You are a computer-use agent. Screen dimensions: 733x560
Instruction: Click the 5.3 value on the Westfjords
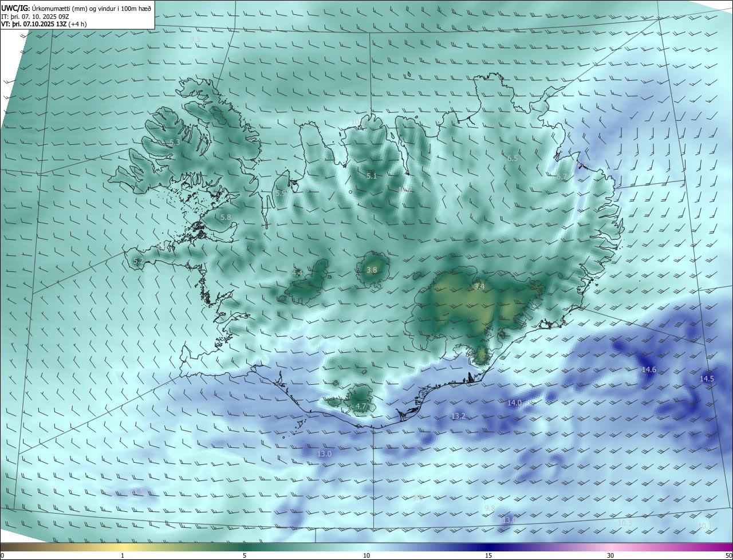click(x=175, y=142)
